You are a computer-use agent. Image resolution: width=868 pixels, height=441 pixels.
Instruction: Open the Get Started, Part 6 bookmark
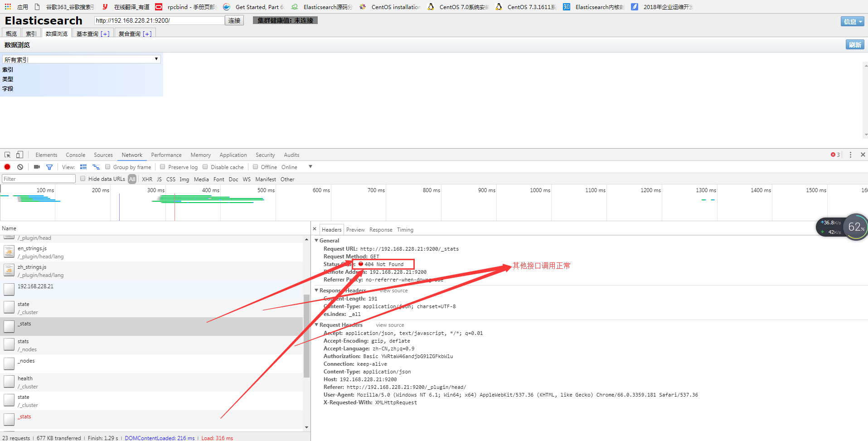click(x=254, y=7)
